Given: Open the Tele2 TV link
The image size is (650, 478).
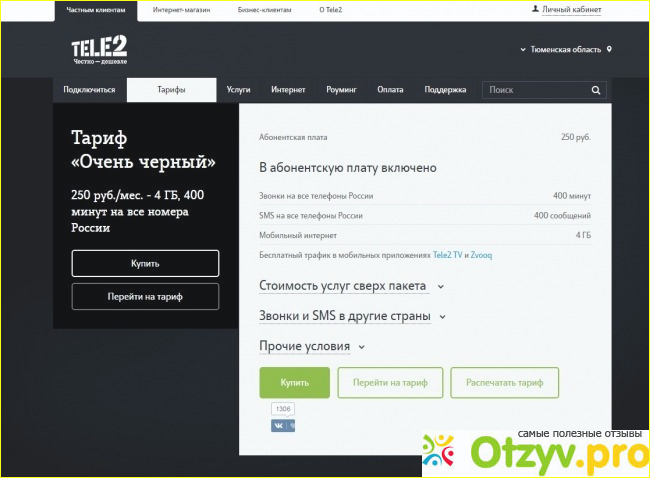Looking at the screenshot, I should point(447,255).
